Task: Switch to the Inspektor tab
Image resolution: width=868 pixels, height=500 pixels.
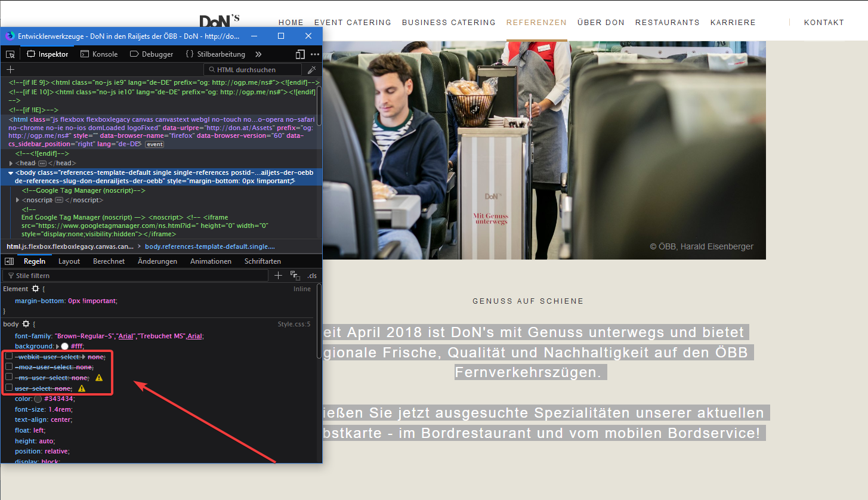Action: click(48, 54)
